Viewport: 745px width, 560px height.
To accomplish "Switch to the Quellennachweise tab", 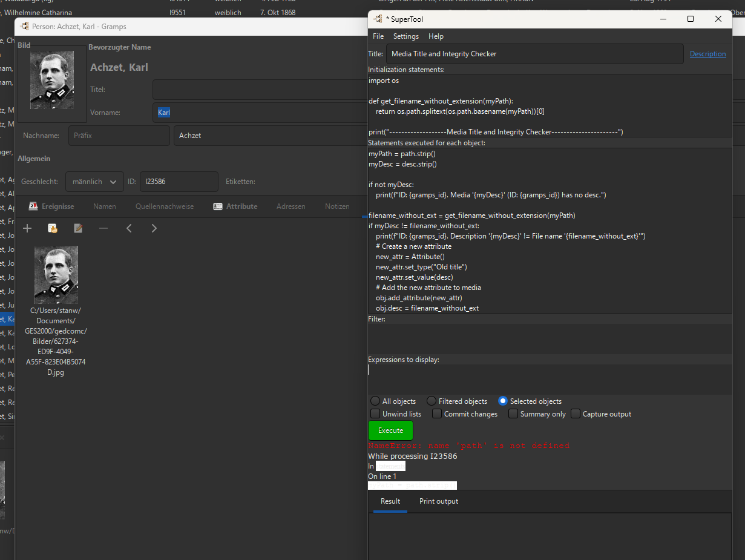I will point(165,206).
